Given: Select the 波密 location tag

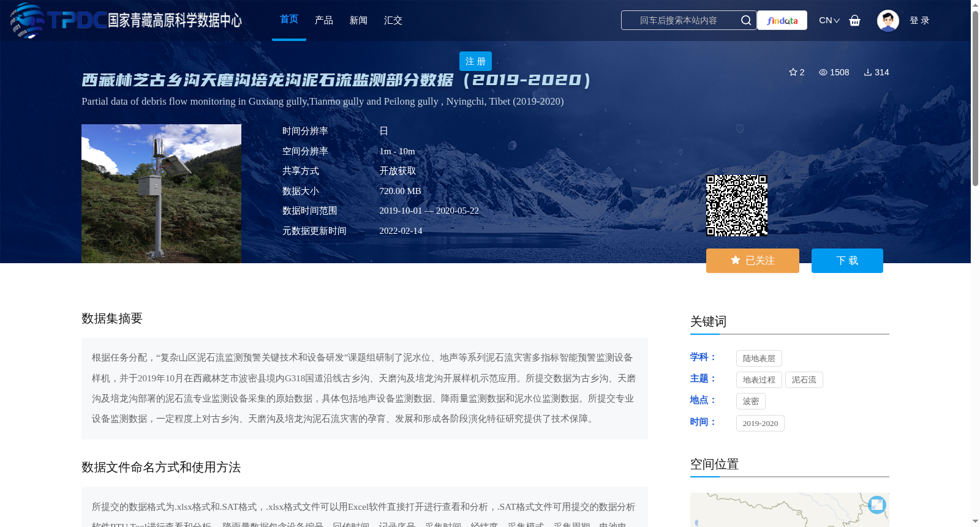Looking at the screenshot, I should click(751, 401).
